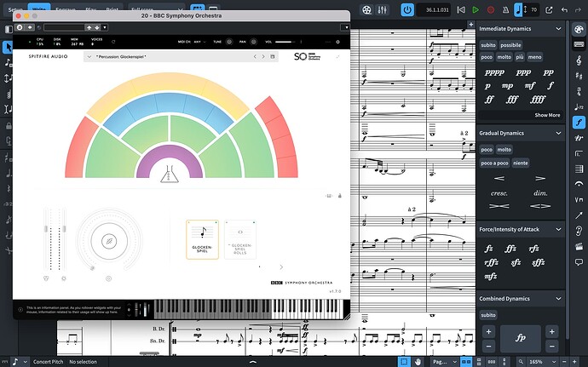Image resolution: width=588 pixels, height=367 pixels.
Task: Click Show More under Immediate Dynamics
Action: pyautogui.click(x=547, y=115)
